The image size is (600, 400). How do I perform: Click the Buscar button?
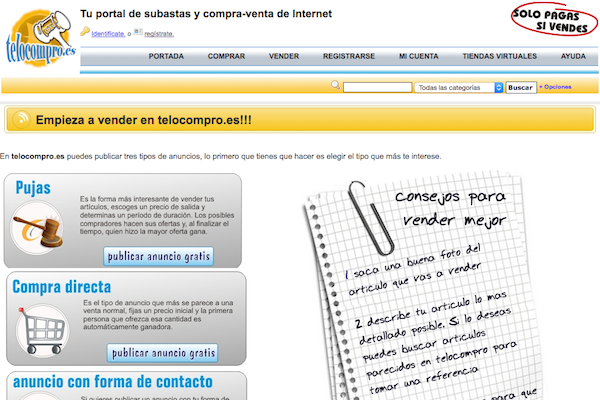click(x=521, y=88)
